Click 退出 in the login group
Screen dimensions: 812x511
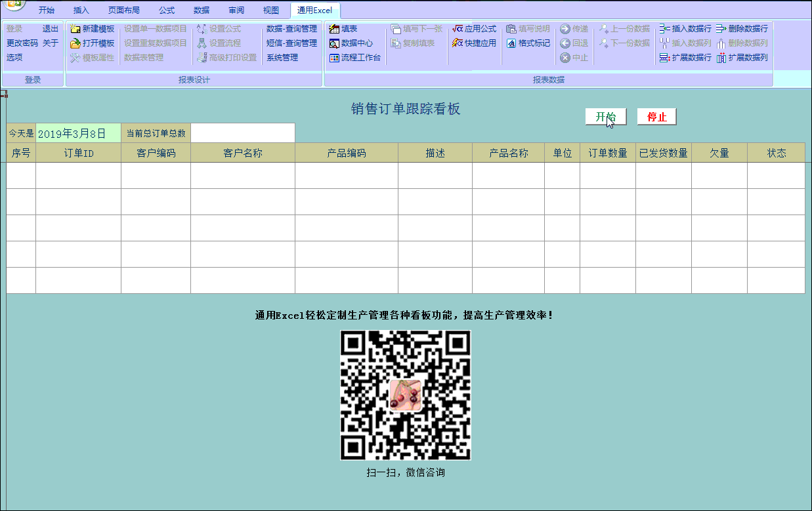[51, 29]
